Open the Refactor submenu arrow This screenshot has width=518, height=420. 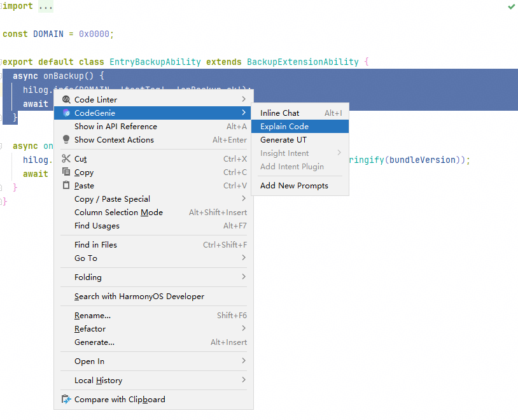(x=244, y=329)
